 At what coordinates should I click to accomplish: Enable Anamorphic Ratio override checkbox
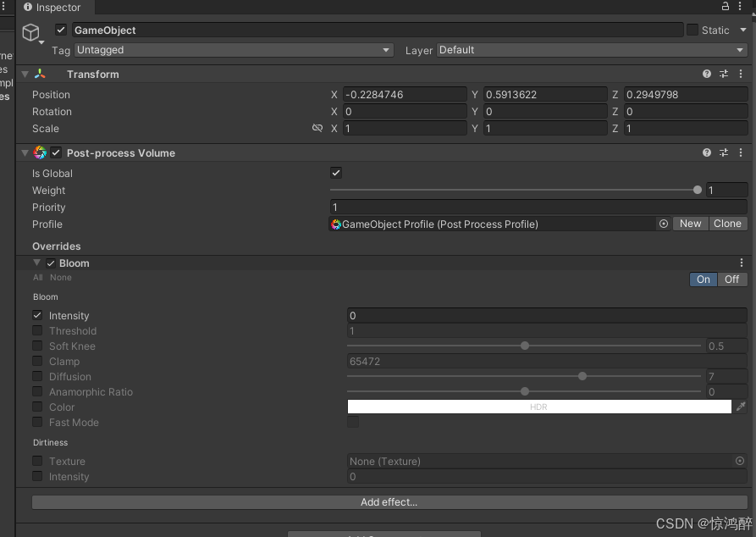tap(37, 391)
